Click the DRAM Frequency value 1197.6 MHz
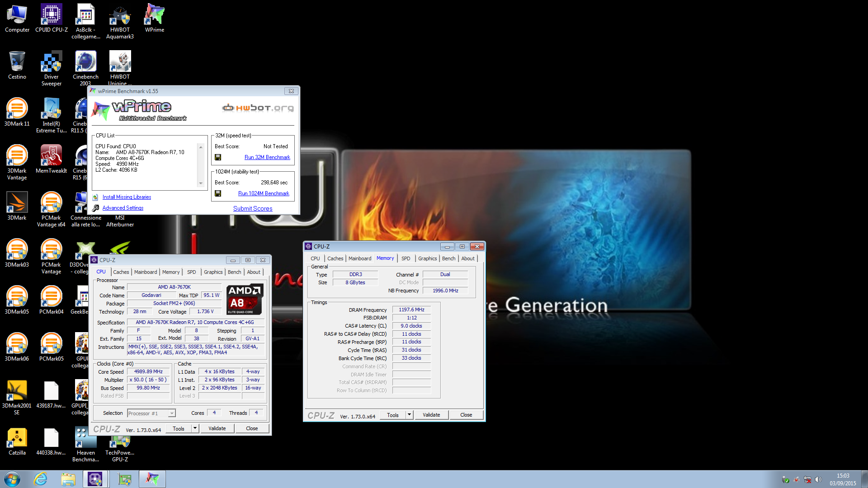The image size is (868, 488). point(411,310)
